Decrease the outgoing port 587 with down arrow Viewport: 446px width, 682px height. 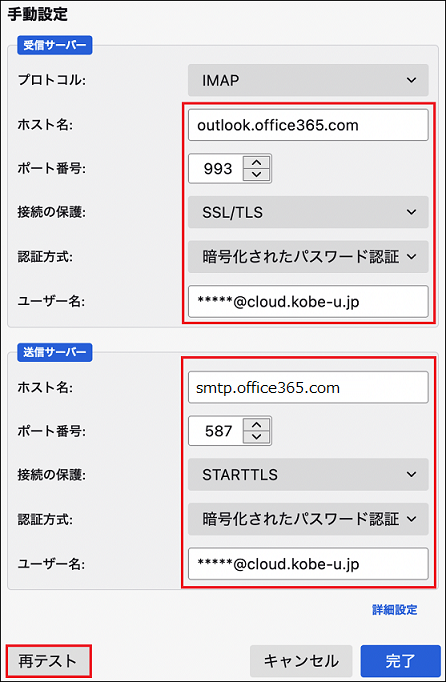(x=257, y=437)
